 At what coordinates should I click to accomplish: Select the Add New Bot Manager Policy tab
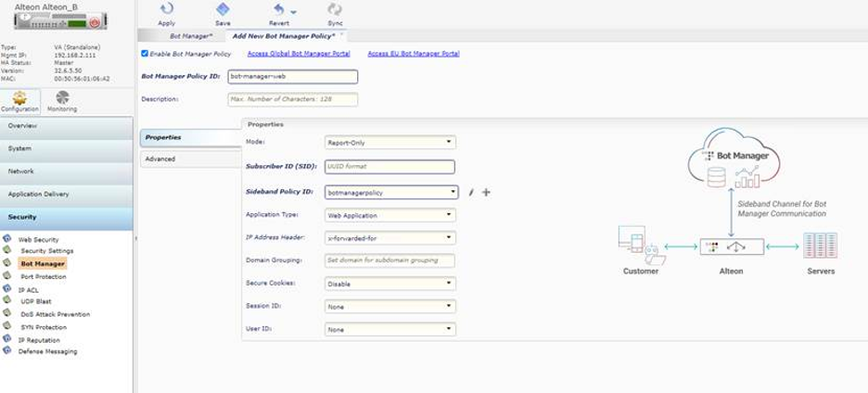pyautogui.click(x=284, y=35)
